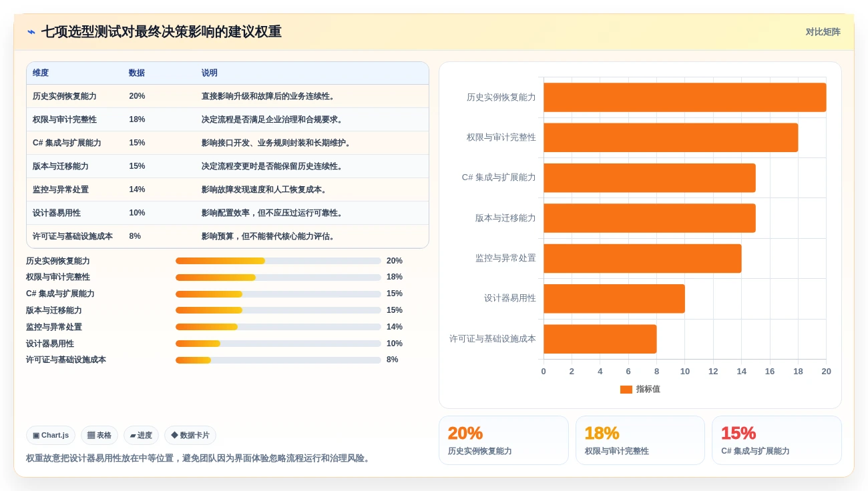Viewport: 868px width, 491px height.
Task: Click the 历史实例恢复能力 chart bar
Action: (685, 97)
